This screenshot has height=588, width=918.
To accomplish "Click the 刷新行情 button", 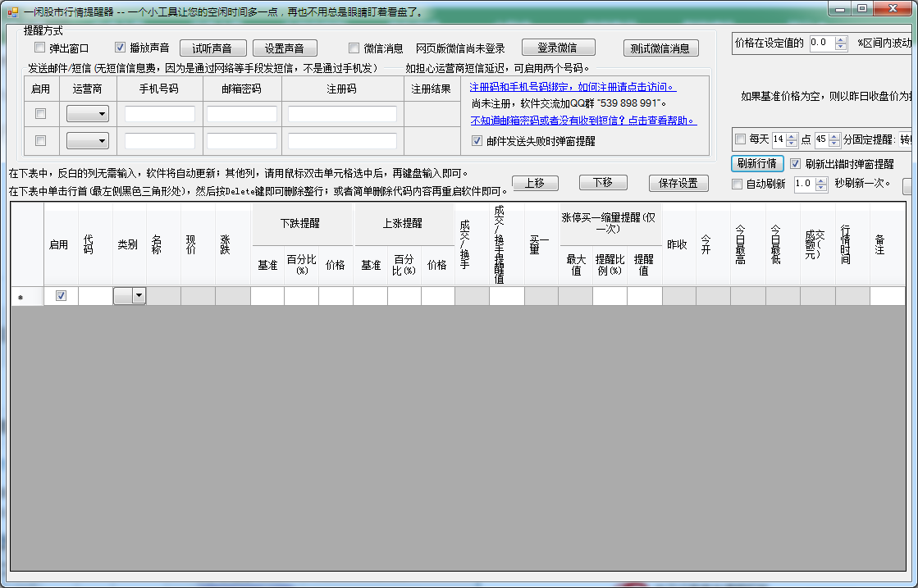I will click(x=757, y=163).
